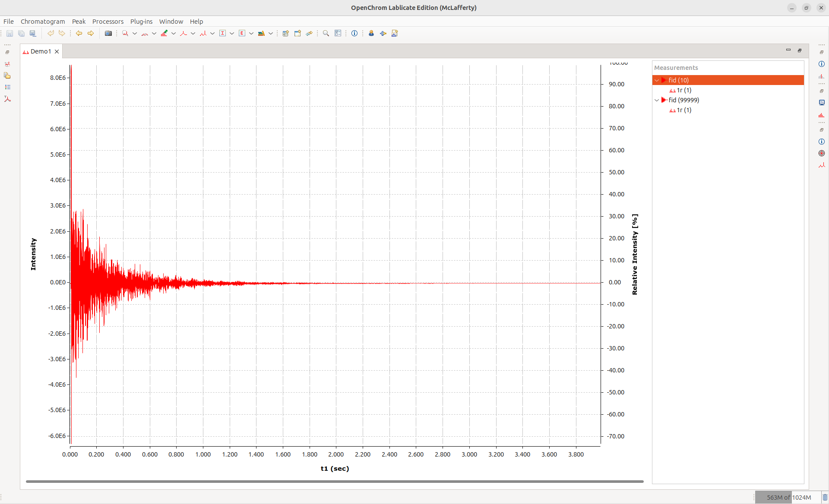Click the red target icon in right sidebar
This screenshot has width=829, height=504.
pyautogui.click(x=822, y=153)
